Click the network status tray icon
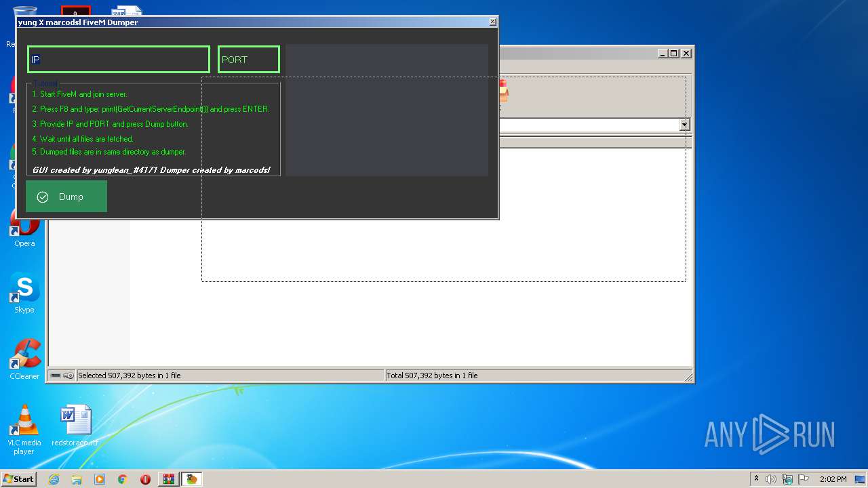Image resolution: width=868 pixels, height=488 pixels. pyautogui.click(x=787, y=479)
